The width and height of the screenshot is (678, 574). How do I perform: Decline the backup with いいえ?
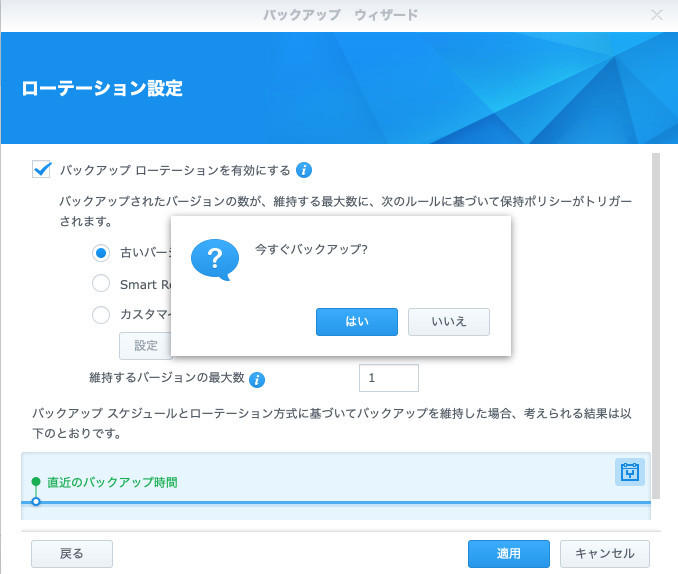click(449, 322)
